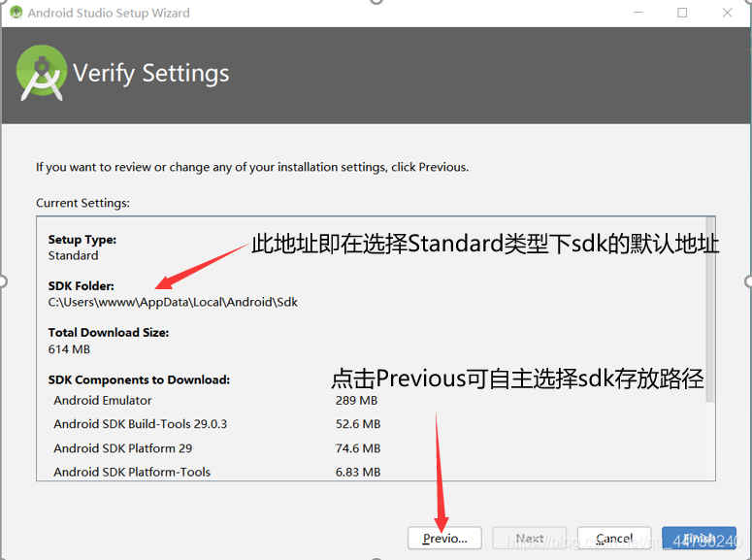Click Android SDK Platform 29 row

click(x=216, y=448)
